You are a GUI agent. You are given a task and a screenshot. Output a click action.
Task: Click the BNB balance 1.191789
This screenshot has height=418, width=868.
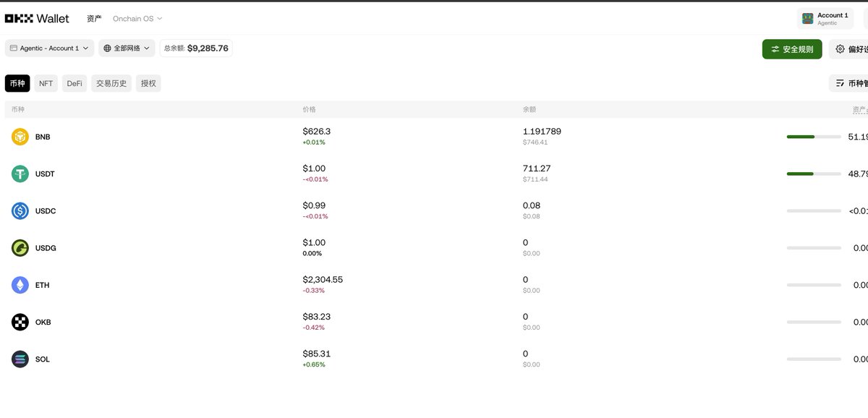pyautogui.click(x=542, y=132)
